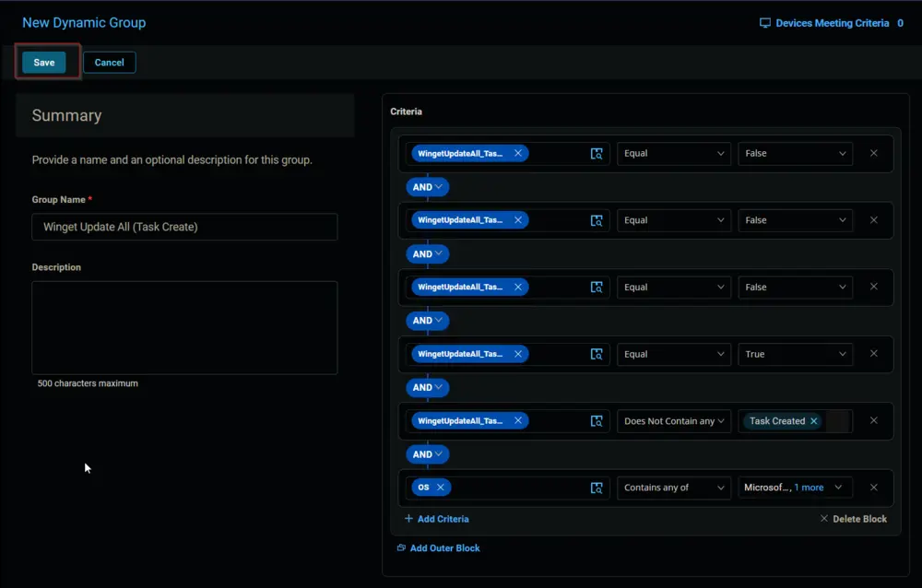Expand the Microsof... OS value dropdown

click(838, 488)
